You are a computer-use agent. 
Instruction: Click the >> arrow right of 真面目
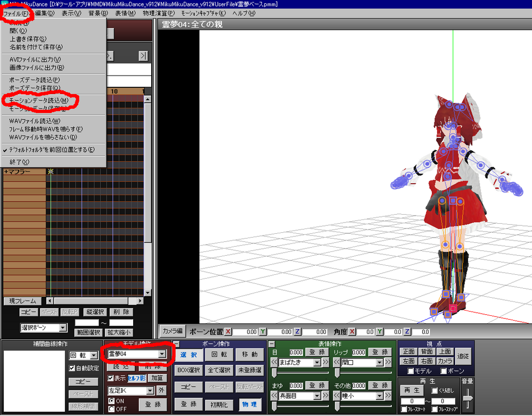coord(325,395)
